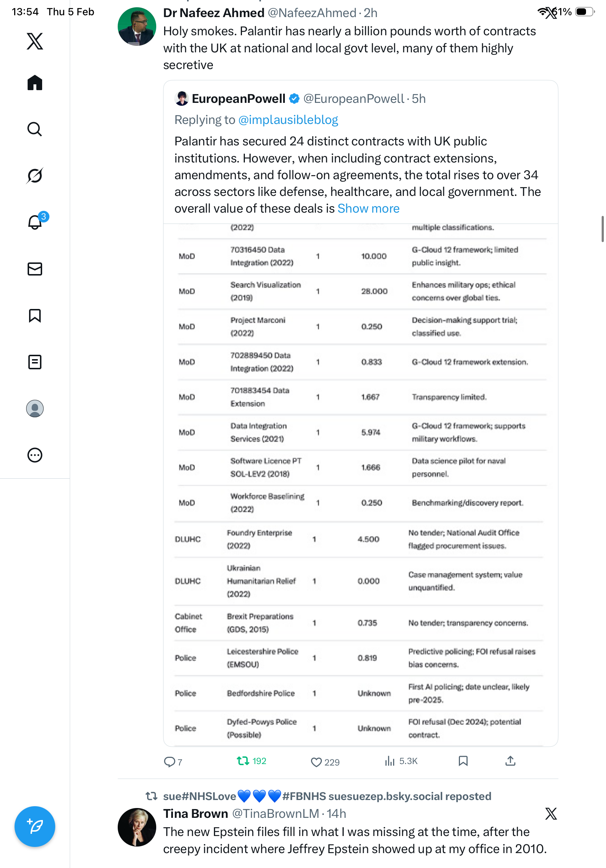Open the X logo home icon
Screen dimensions: 606x868
(35, 41)
